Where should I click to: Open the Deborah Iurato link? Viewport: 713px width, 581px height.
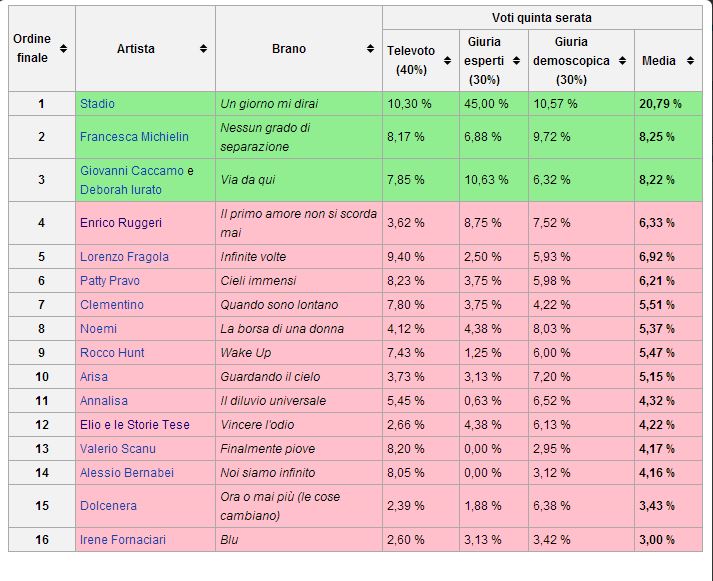pyautogui.click(x=121, y=190)
